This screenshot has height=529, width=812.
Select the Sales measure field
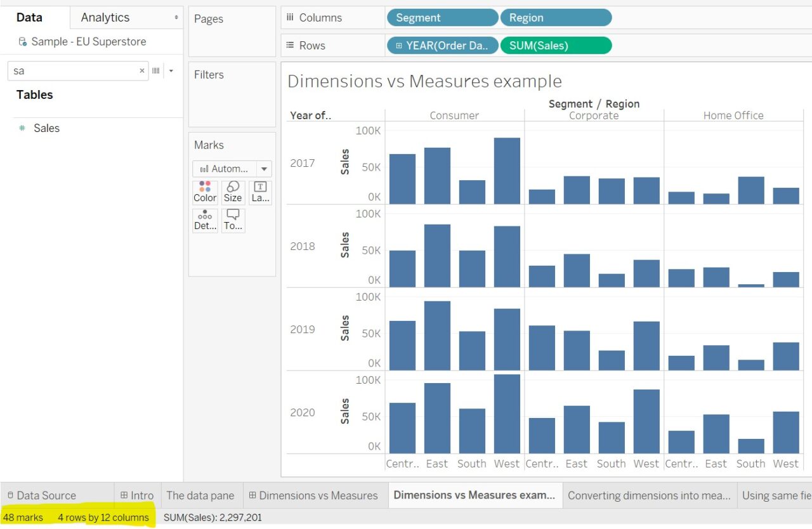pos(46,128)
